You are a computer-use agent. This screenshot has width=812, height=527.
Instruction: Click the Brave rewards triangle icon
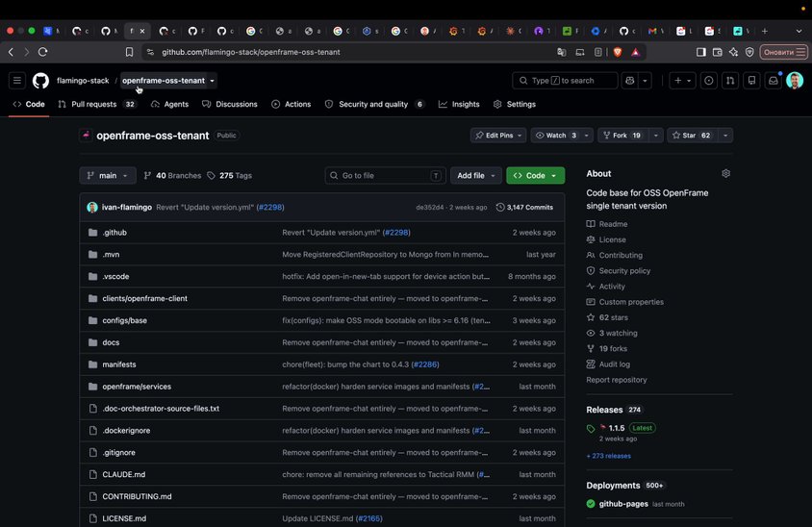(635, 52)
